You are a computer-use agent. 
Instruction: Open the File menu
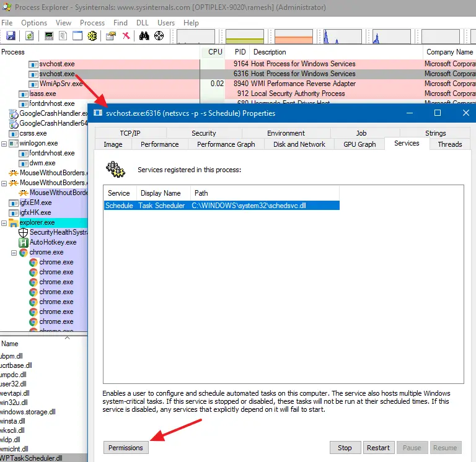[x=7, y=23]
